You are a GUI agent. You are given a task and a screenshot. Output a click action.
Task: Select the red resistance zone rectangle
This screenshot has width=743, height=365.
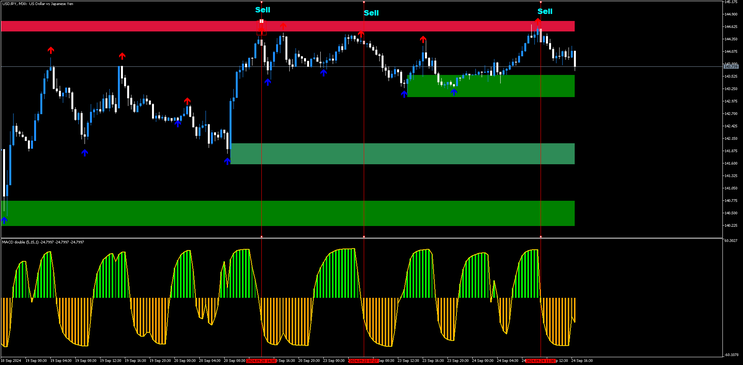[288, 26]
